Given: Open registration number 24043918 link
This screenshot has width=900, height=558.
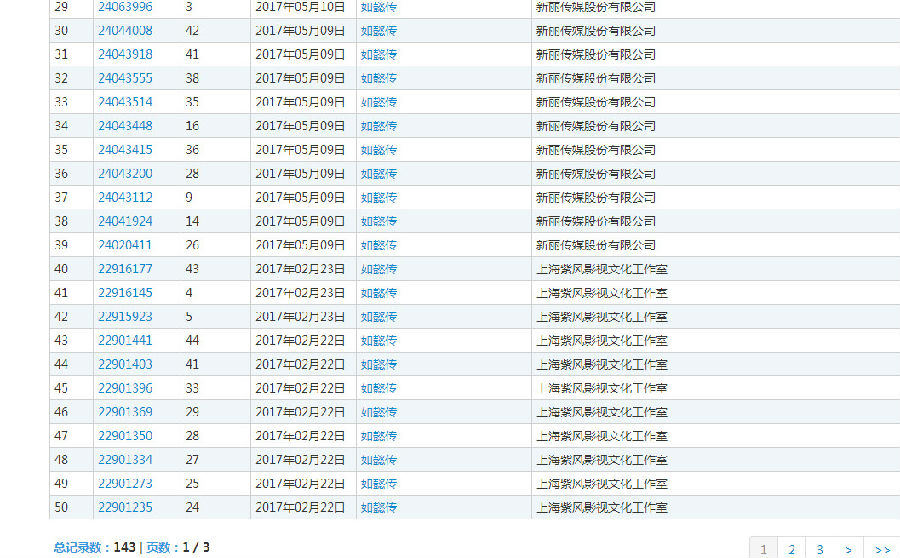Looking at the screenshot, I should pos(125,55).
